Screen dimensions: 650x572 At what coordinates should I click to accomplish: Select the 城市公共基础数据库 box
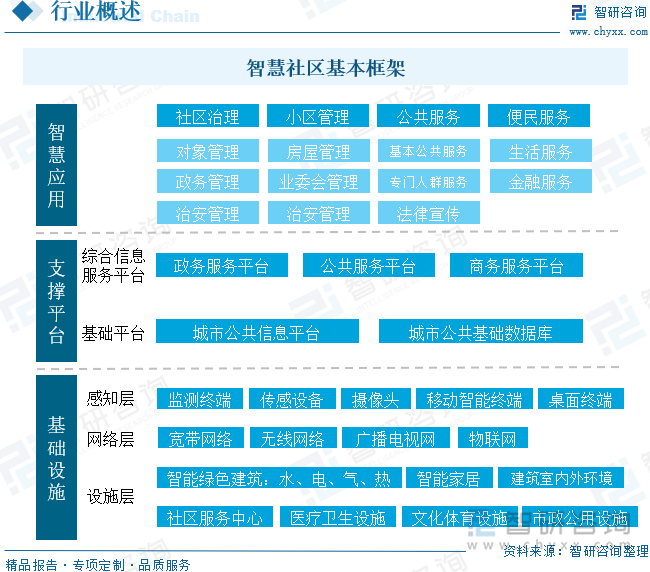coord(480,331)
